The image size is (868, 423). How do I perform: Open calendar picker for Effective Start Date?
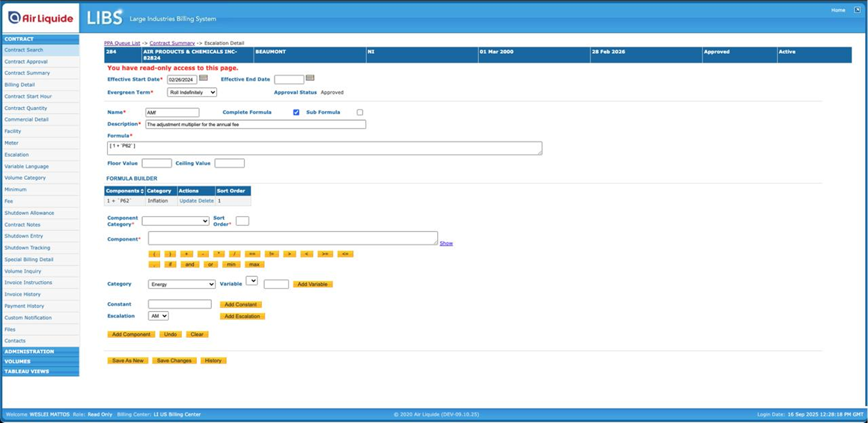coord(204,78)
